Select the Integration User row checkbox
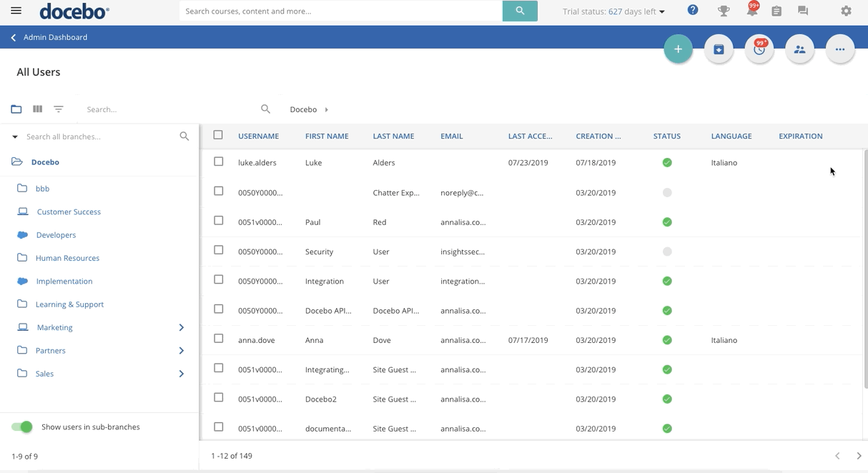 219,280
